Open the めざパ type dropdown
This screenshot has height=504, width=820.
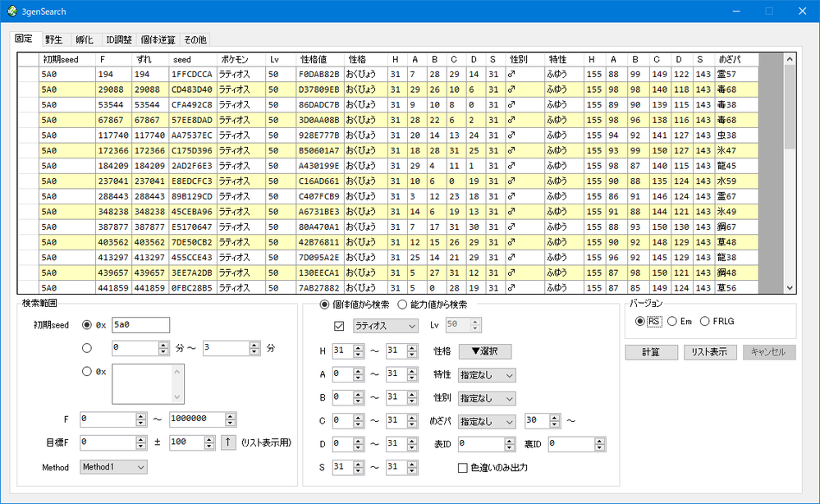487,421
